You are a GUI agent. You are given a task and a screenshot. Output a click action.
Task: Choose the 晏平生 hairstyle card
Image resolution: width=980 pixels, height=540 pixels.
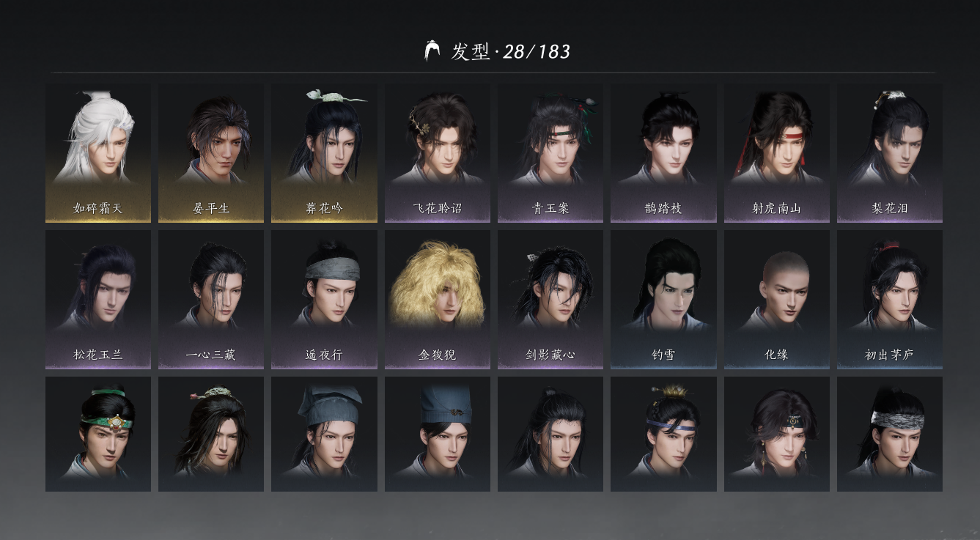tap(211, 153)
